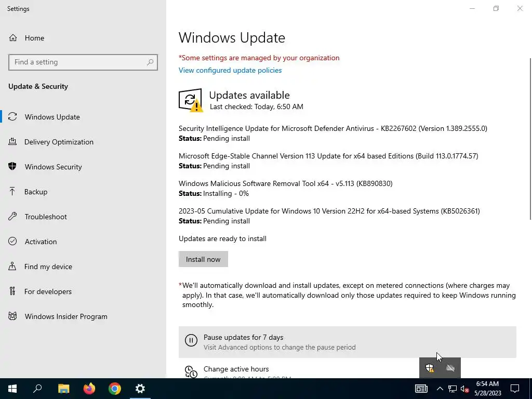Click the Settings gear on taskbar
Viewport: 532px width, 399px height.
point(140,389)
